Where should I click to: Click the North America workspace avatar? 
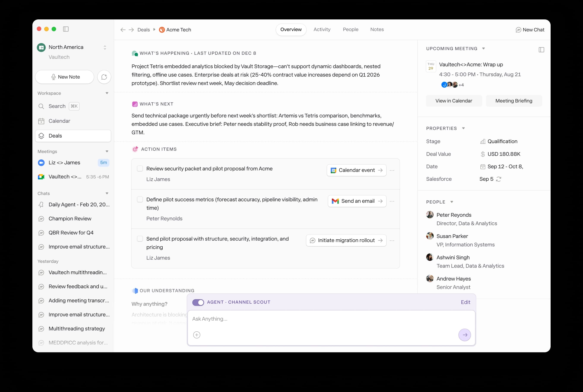point(41,47)
